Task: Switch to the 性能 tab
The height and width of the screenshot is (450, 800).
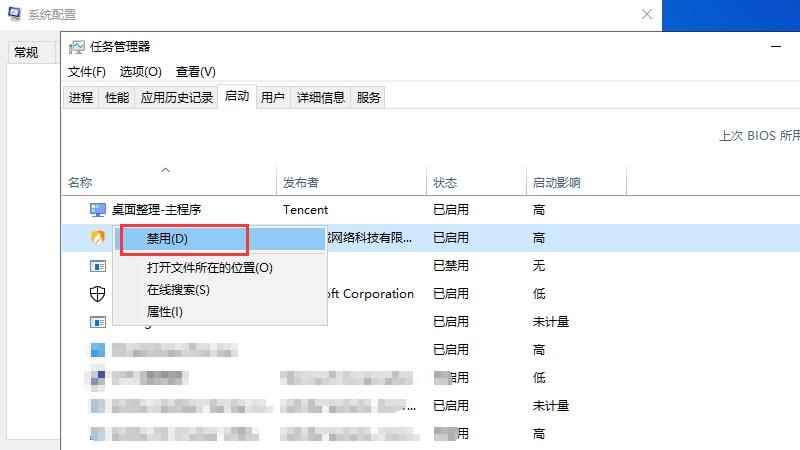Action: click(117, 97)
